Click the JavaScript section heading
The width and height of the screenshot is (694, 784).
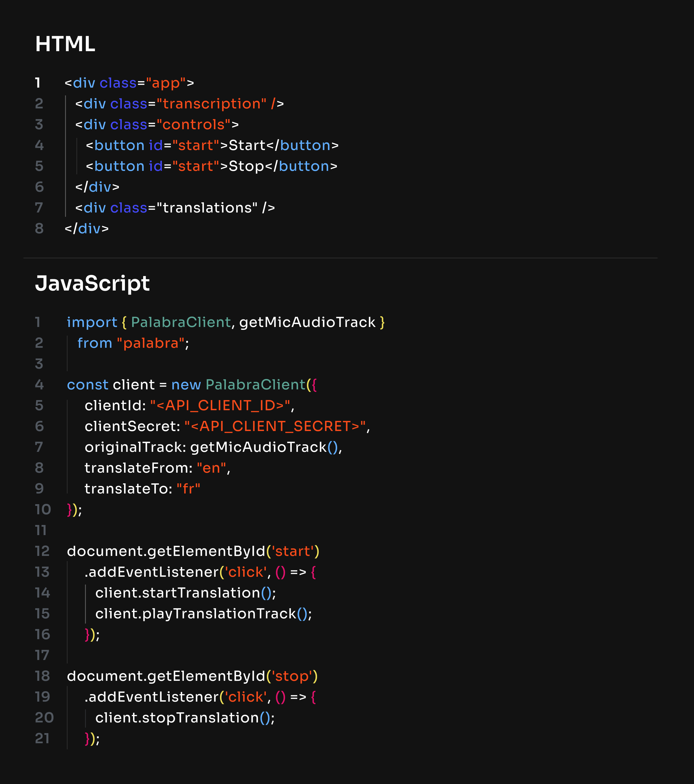[92, 284]
